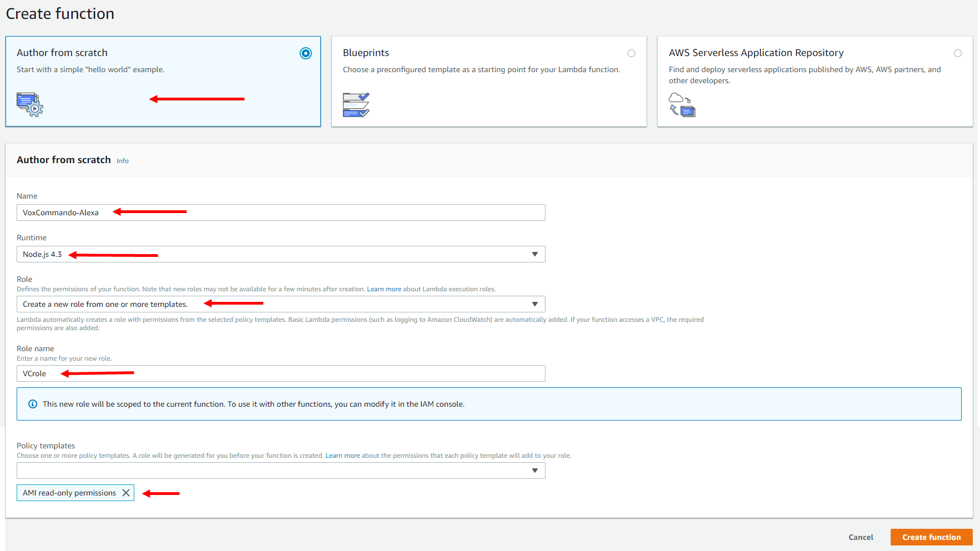Click the AWS Serverless Application Repository title

[x=756, y=53]
